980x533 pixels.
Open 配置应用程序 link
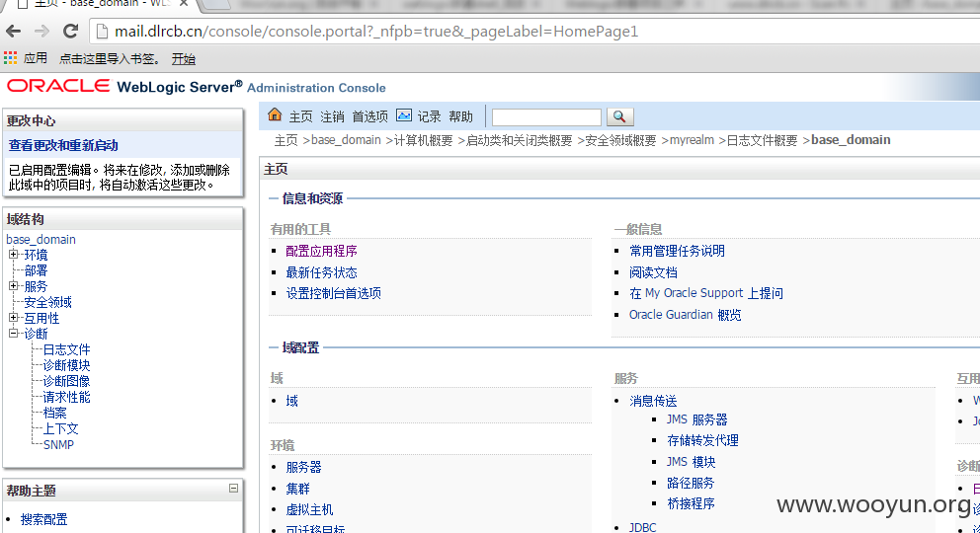(x=321, y=251)
